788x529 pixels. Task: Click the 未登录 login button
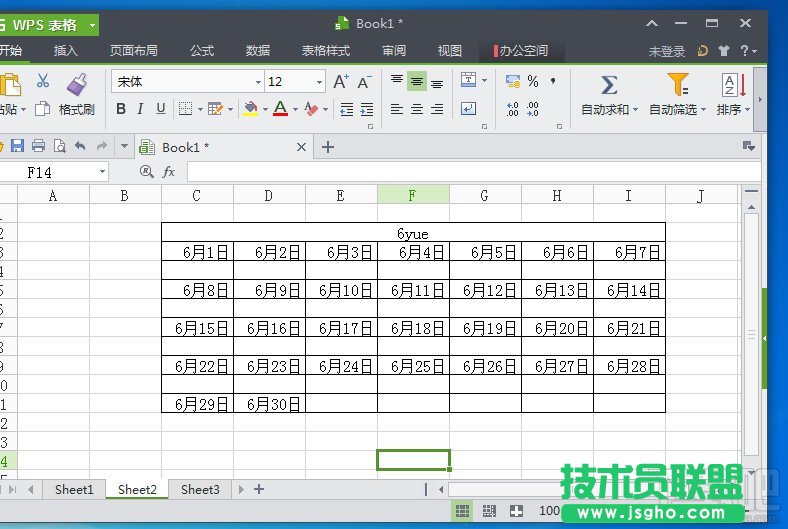pos(667,51)
